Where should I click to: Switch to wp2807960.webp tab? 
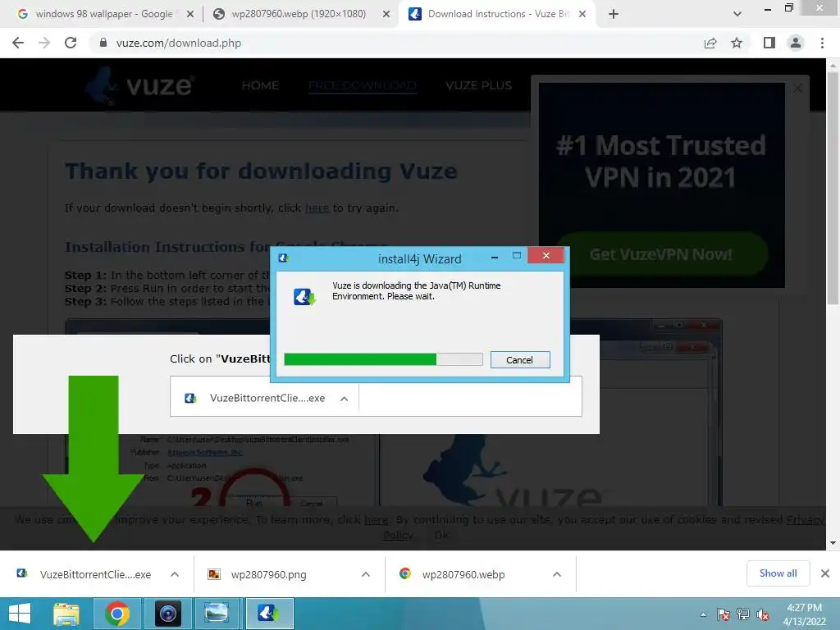pos(299,14)
